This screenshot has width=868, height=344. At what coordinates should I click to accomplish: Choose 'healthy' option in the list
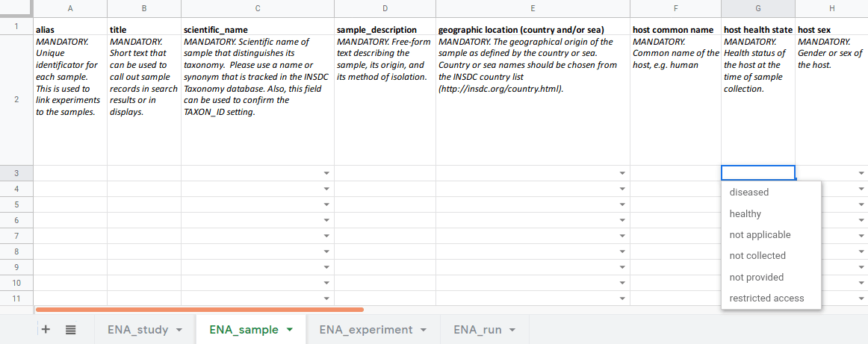pyautogui.click(x=745, y=213)
